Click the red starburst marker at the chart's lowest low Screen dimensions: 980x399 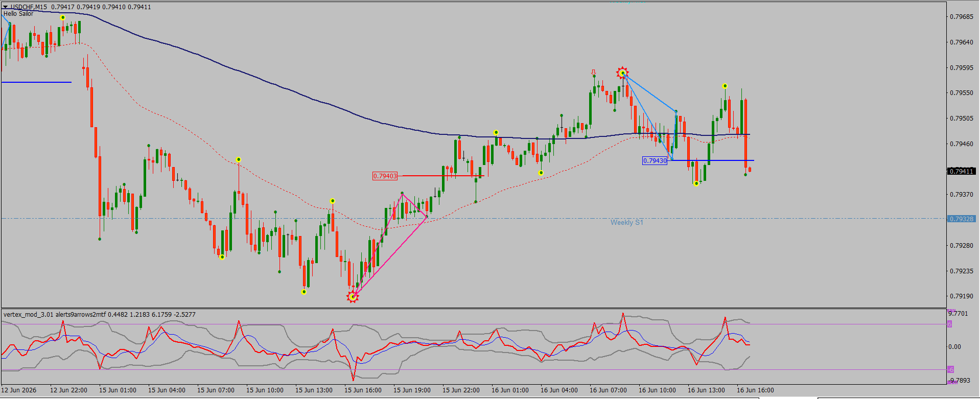point(353,296)
